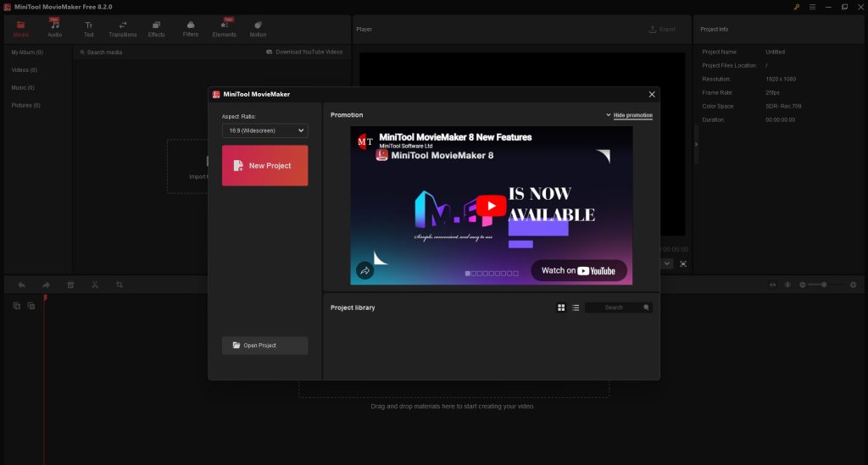Click the Resolution value 1920 x 1080
This screenshot has width=868, height=465.
[781, 79]
